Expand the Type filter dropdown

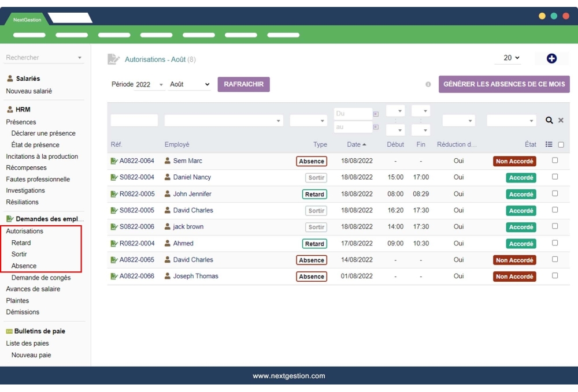(309, 120)
